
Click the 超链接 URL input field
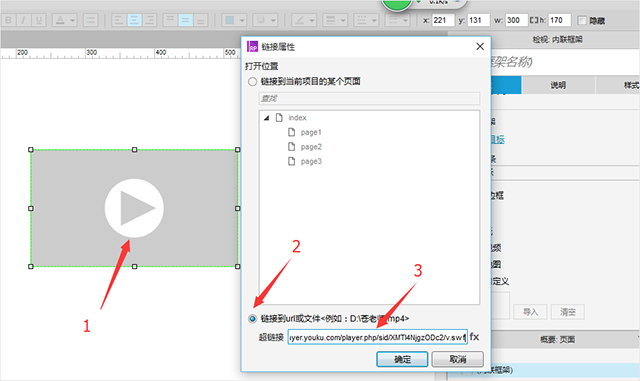[x=377, y=337]
